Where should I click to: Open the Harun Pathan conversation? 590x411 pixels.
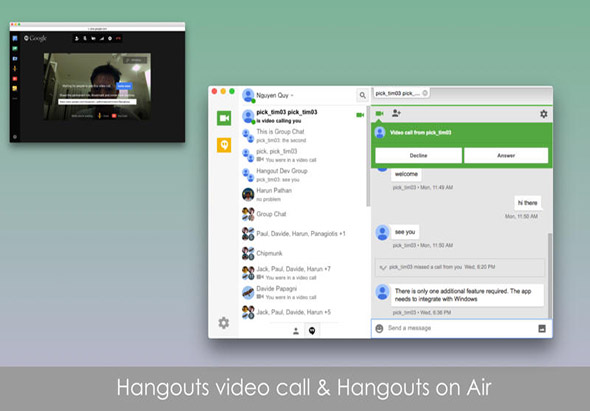[x=303, y=194]
